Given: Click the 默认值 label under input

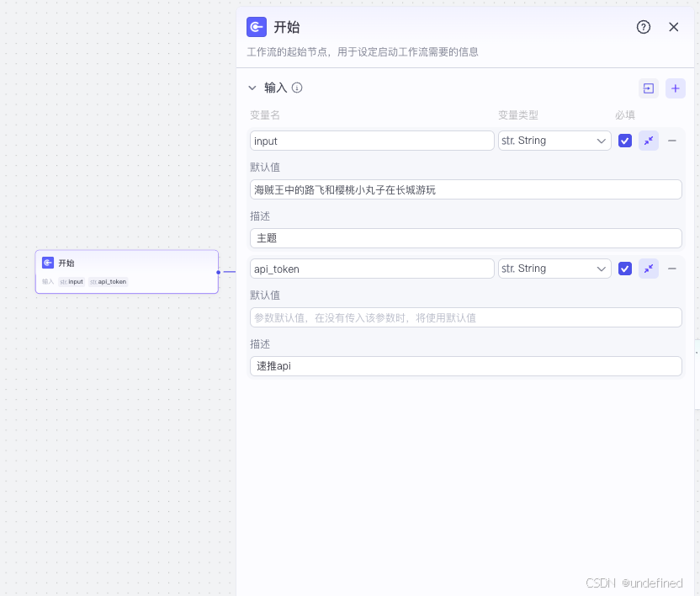Looking at the screenshot, I should coord(265,167).
